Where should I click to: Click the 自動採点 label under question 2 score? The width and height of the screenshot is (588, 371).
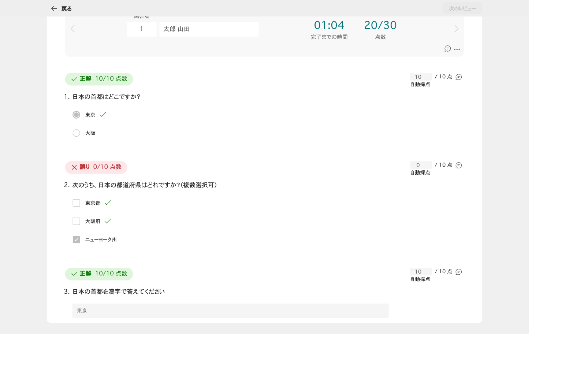pos(420,172)
